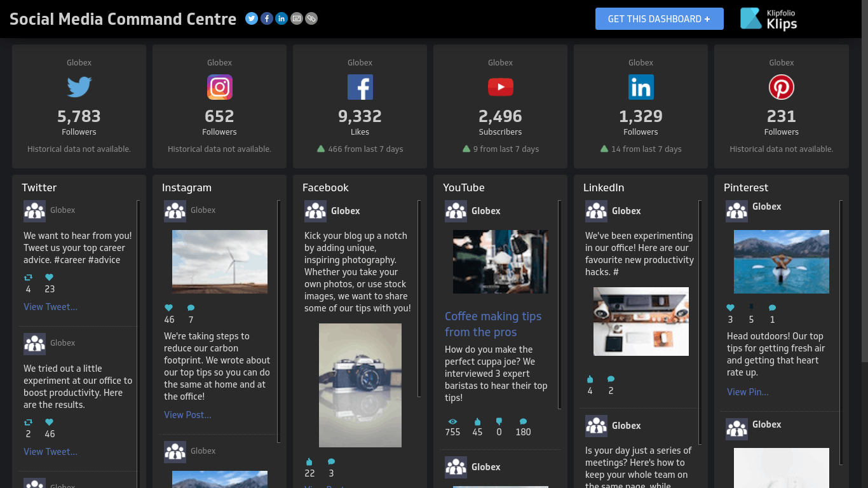Click the Pinterest feed scrollbar
The image size is (868, 488).
point(841,332)
